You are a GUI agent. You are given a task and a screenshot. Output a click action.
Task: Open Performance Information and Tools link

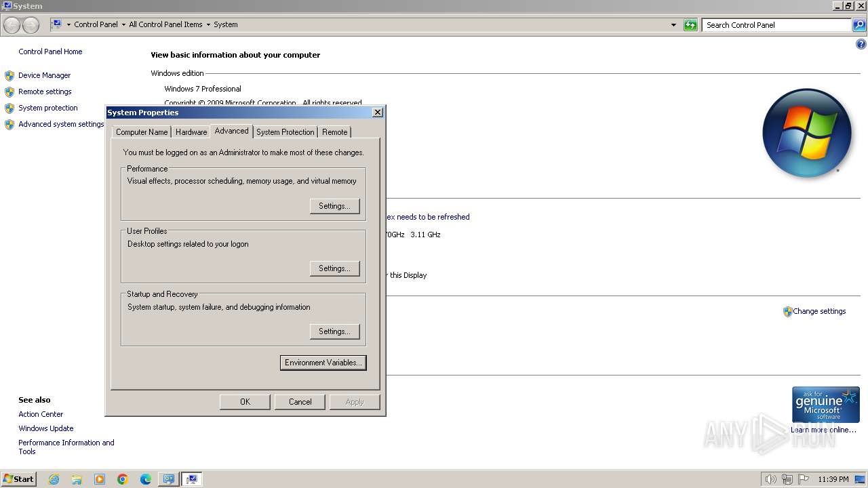(66, 447)
